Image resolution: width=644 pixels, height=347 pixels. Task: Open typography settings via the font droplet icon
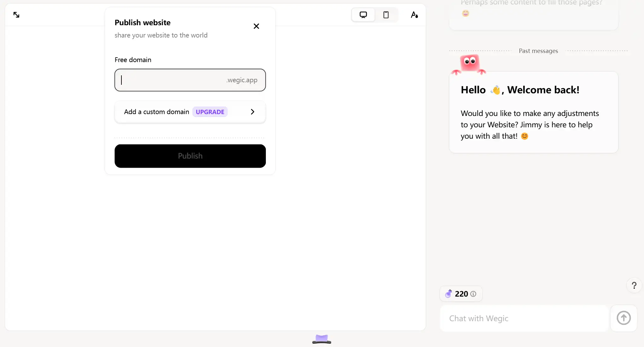click(x=414, y=14)
